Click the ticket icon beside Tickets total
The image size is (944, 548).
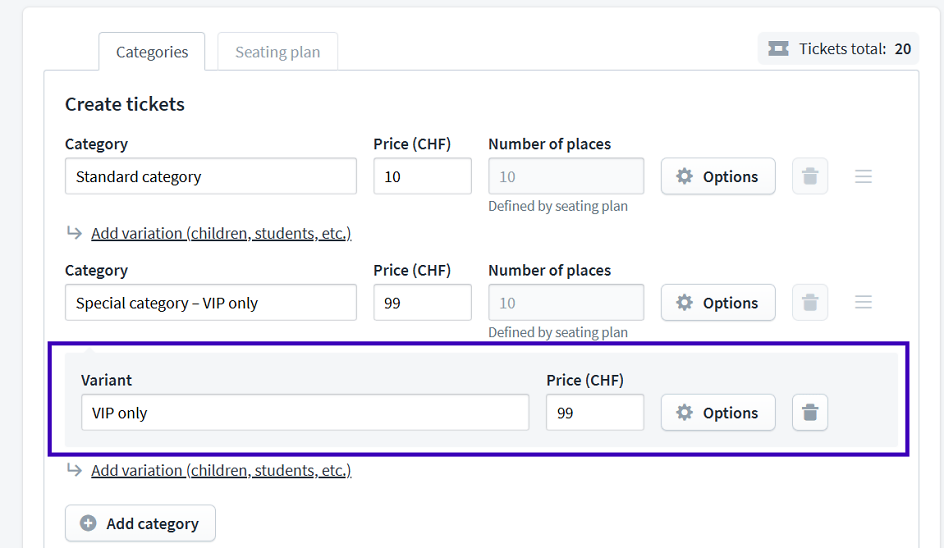[x=778, y=49]
